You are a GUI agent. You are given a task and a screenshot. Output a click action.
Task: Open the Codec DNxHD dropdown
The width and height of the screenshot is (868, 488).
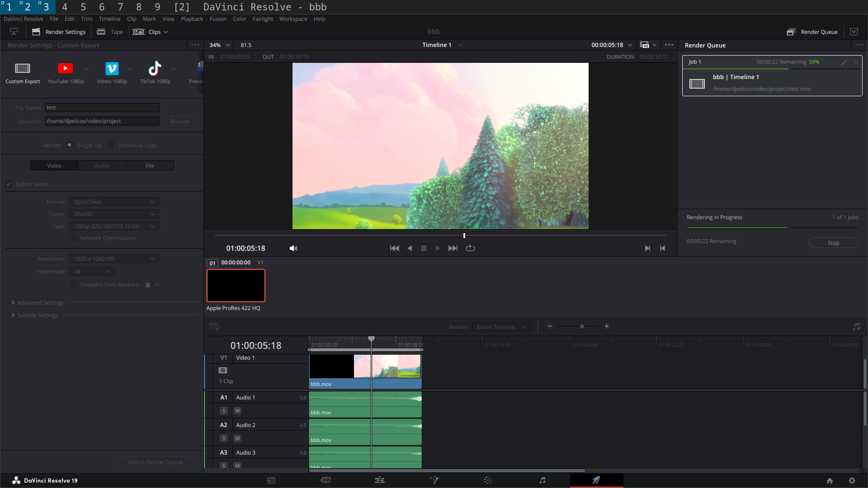[x=114, y=214]
